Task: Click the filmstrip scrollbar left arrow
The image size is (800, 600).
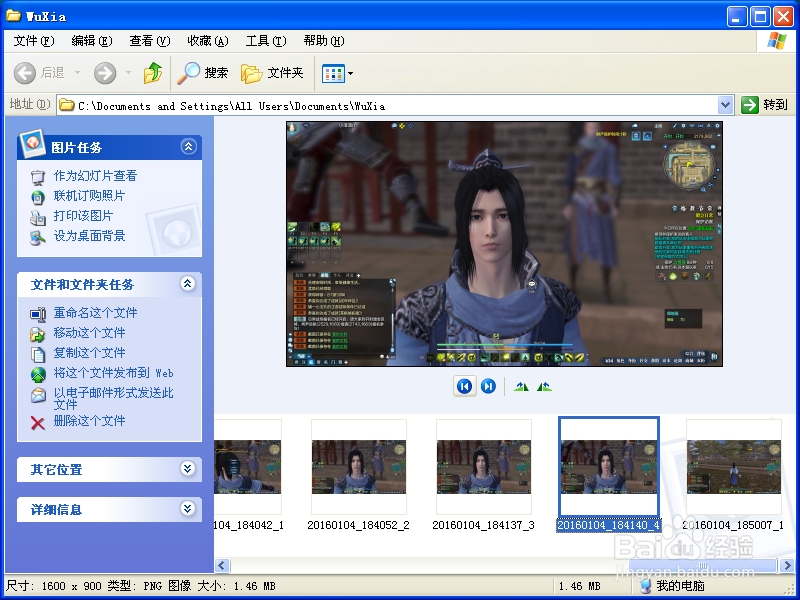Action: [x=222, y=565]
